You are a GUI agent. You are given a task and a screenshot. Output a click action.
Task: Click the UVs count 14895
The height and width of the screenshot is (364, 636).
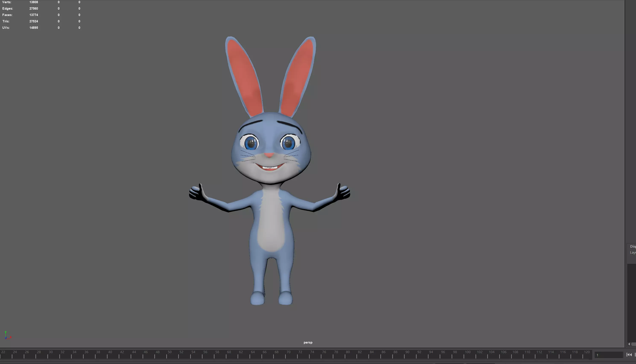click(34, 28)
